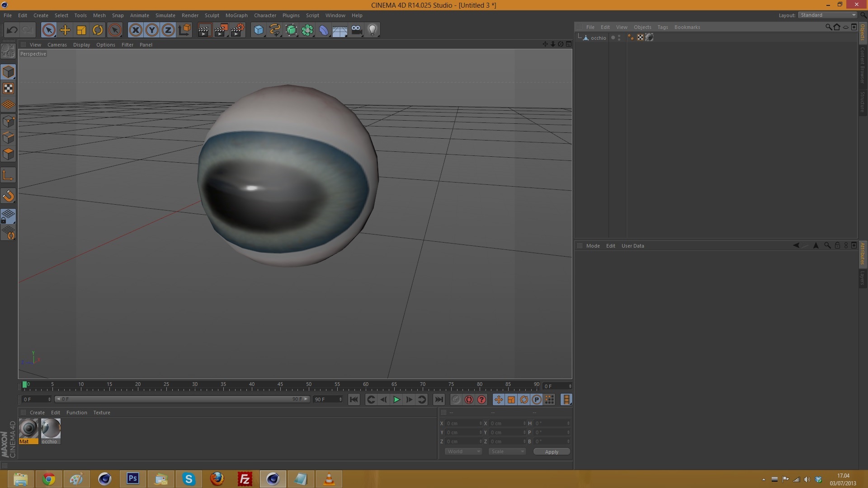This screenshot has height=488, width=868.
Task: Open Edit Render Settings
Action: point(237,30)
